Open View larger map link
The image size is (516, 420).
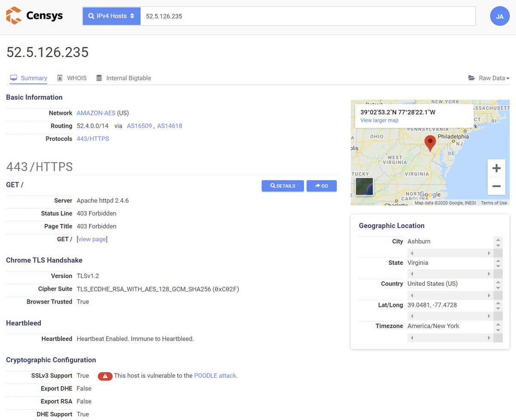(379, 120)
